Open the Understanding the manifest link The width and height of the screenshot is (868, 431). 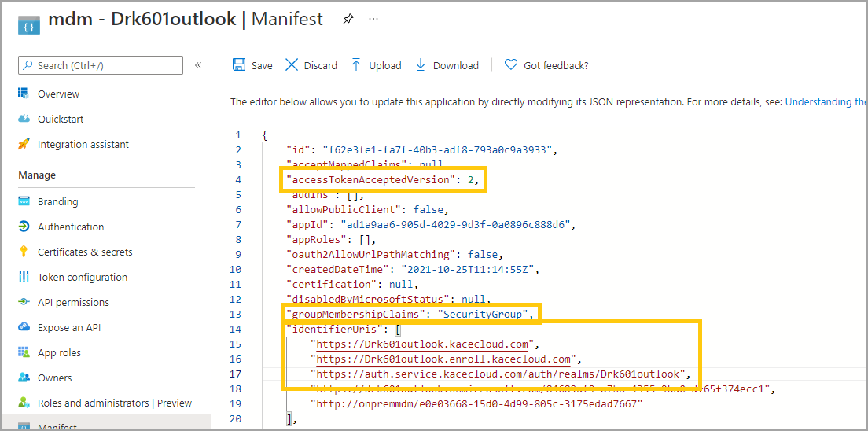(826, 101)
